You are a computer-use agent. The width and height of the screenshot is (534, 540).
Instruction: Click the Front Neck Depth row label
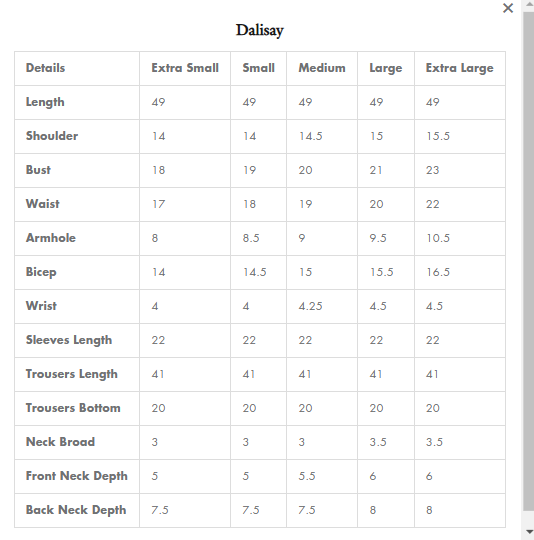(77, 476)
